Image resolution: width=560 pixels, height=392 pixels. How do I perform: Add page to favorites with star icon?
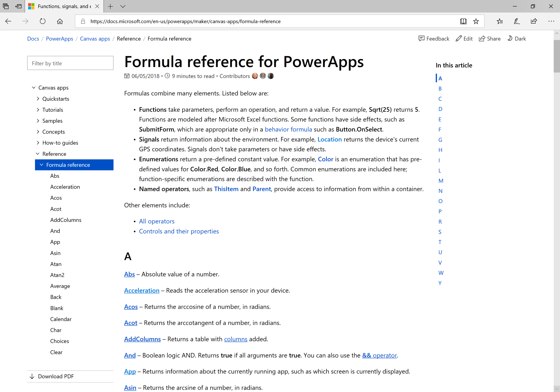[476, 21]
